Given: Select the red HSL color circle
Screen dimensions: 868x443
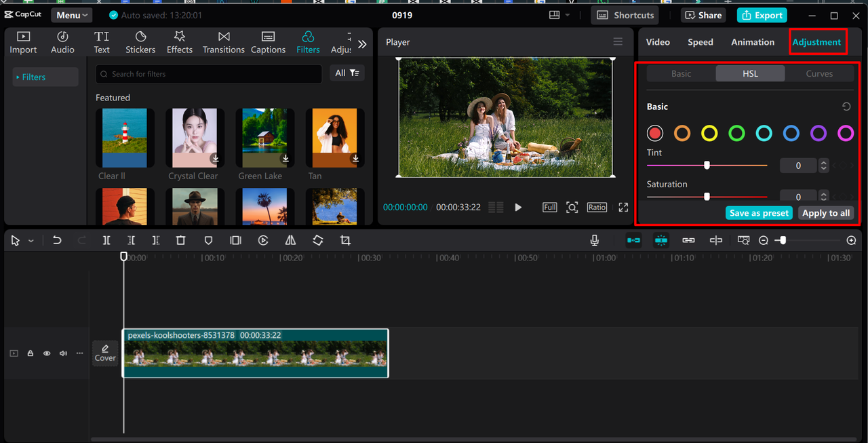Looking at the screenshot, I should 654,133.
